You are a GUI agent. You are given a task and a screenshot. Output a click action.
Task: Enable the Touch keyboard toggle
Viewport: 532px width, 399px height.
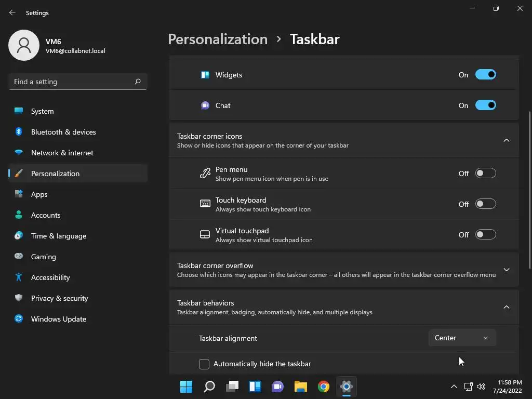(486, 204)
